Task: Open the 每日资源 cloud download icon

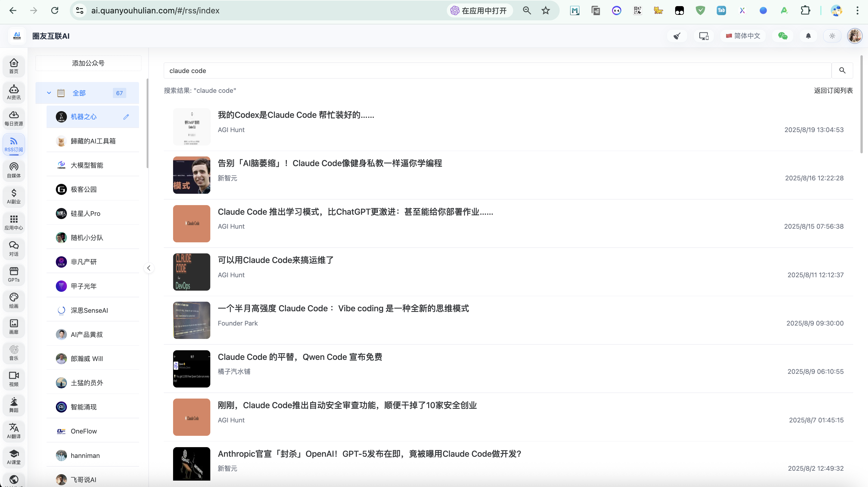Action: [x=14, y=118]
